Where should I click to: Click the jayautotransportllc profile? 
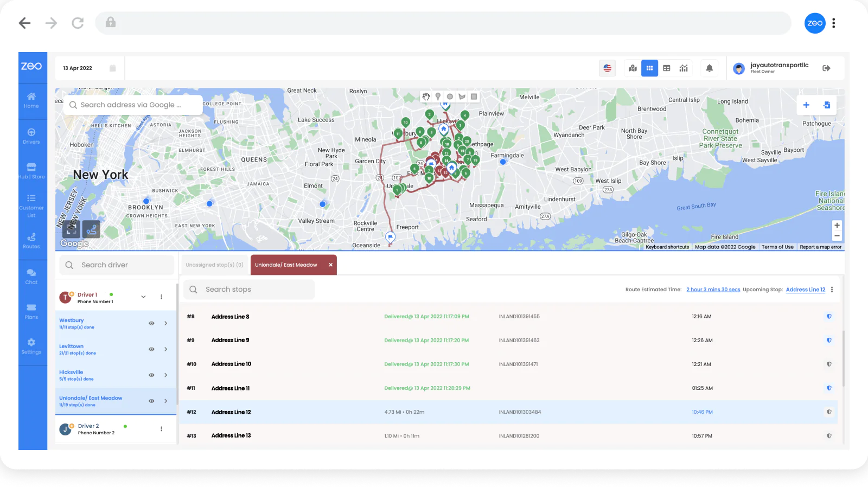(771, 68)
